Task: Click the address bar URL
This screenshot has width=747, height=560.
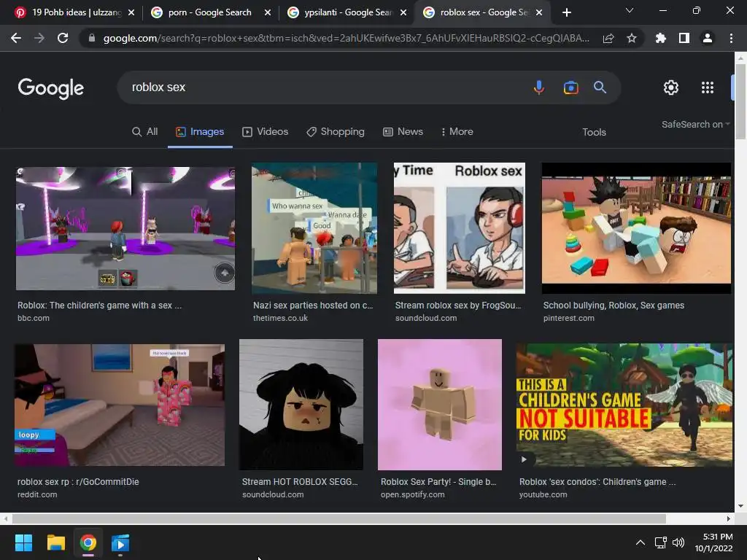Action: [x=346, y=38]
